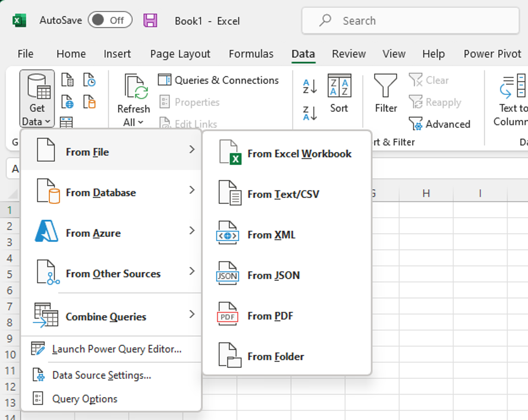This screenshot has height=420, width=528.
Task: Click the Existing Connections ribbon icon
Action: [89, 102]
